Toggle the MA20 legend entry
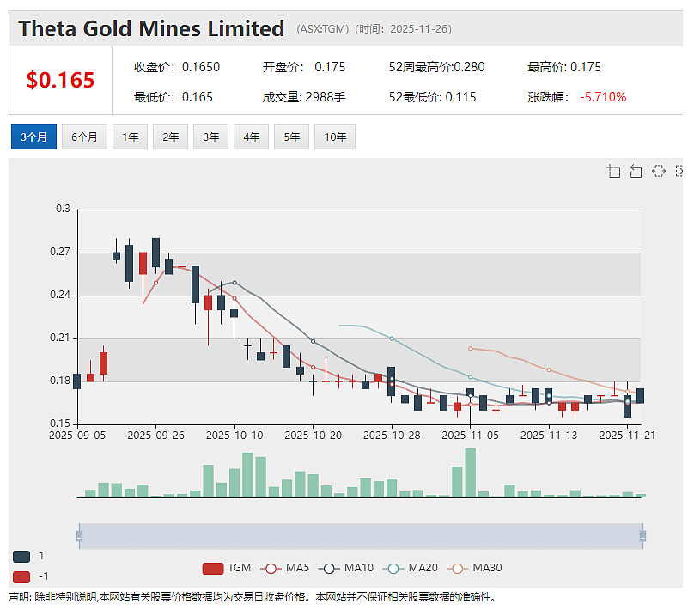The height and width of the screenshot is (616, 694). coord(410,568)
